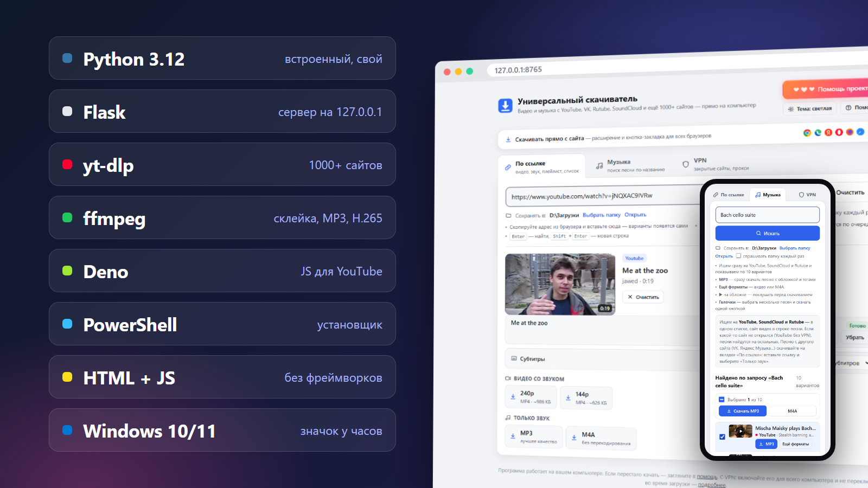Click the Safari browser icon
868x488 pixels.
click(x=860, y=131)
